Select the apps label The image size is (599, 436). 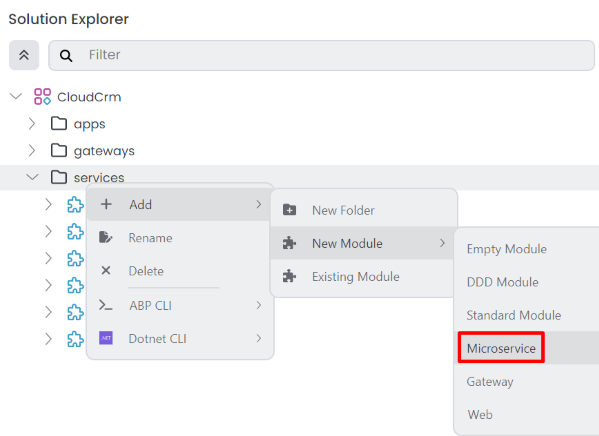pyautogui.click(x=89, y=125)
